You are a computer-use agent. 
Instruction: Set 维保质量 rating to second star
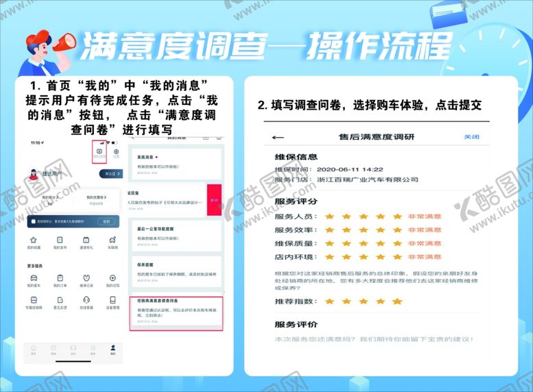[x=346, y=243]
